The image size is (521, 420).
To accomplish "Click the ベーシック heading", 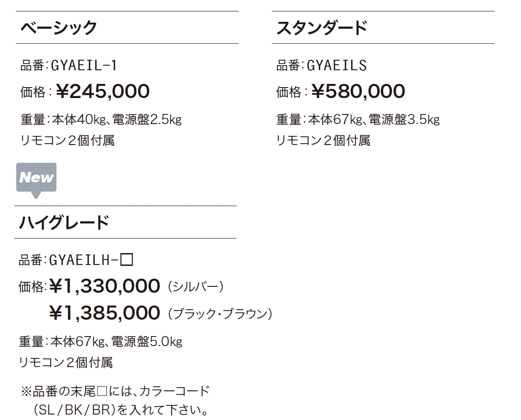I will (58, 27).
